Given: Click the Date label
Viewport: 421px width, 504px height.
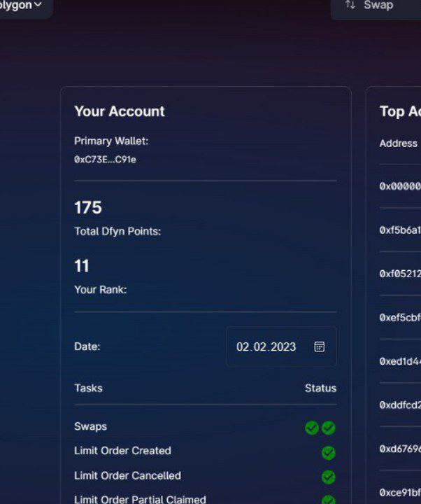Looking at the screenshot, I should [87, 346].
